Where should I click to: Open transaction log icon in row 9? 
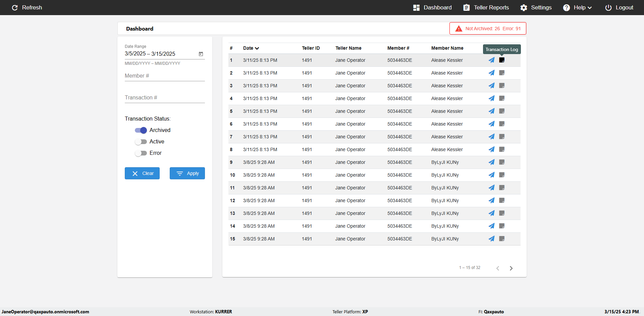pyautogui.click(x=502, y=162)
